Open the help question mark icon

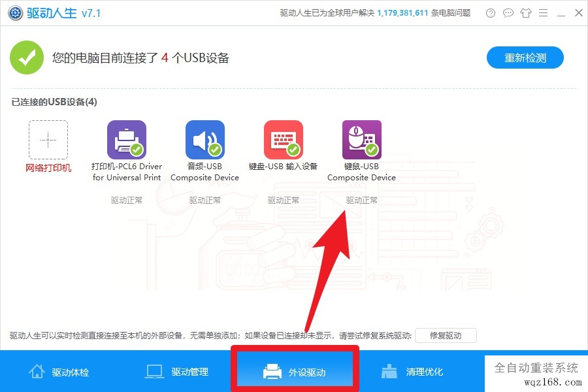pos(491,13)
